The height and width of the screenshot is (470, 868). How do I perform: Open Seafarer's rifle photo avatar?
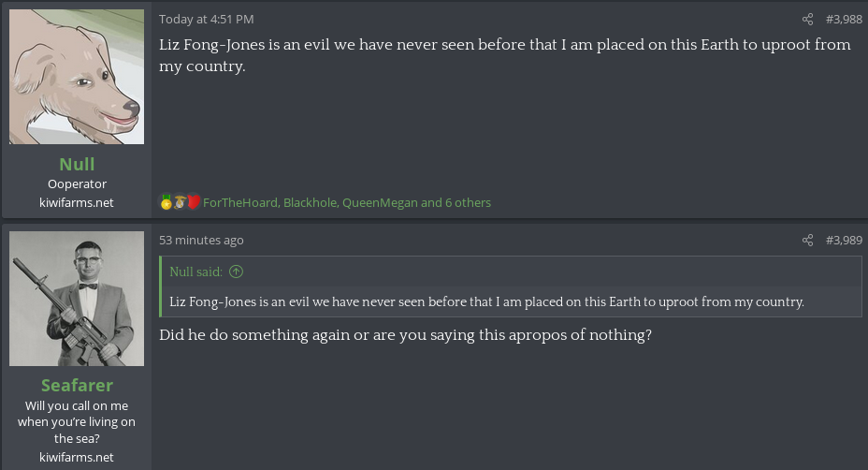coord(77,299)
